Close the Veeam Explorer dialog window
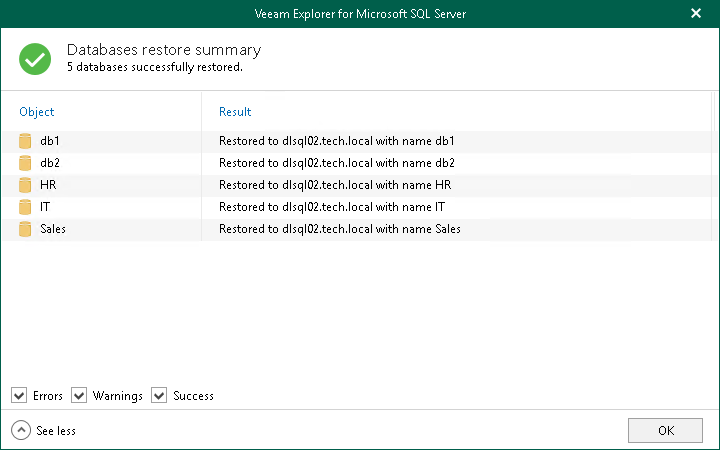Screen dimensions: 720x450 coord(696,14)
